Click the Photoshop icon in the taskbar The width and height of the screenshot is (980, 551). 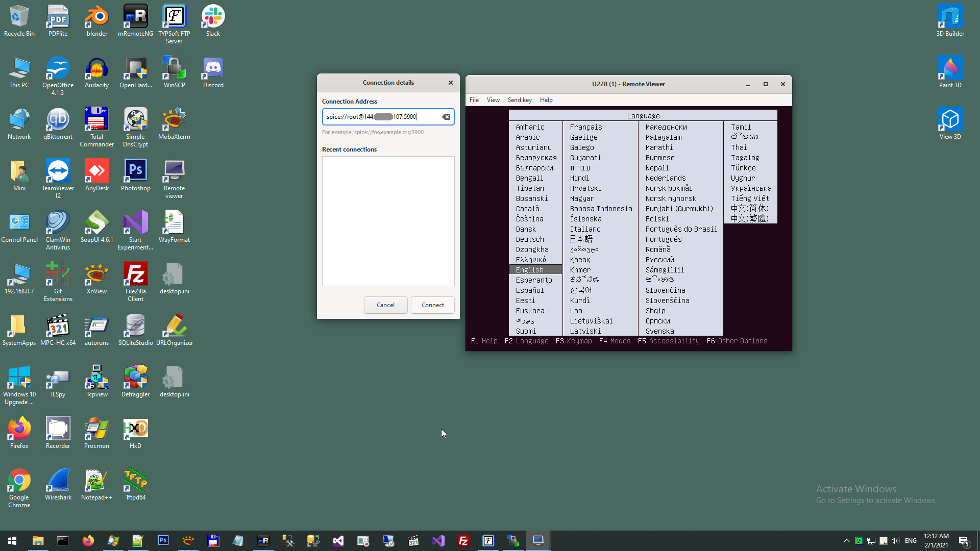click(x=163, y=540)
